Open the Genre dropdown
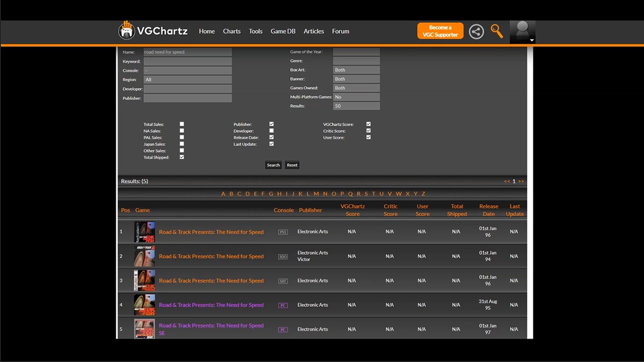 click(356, 61)
